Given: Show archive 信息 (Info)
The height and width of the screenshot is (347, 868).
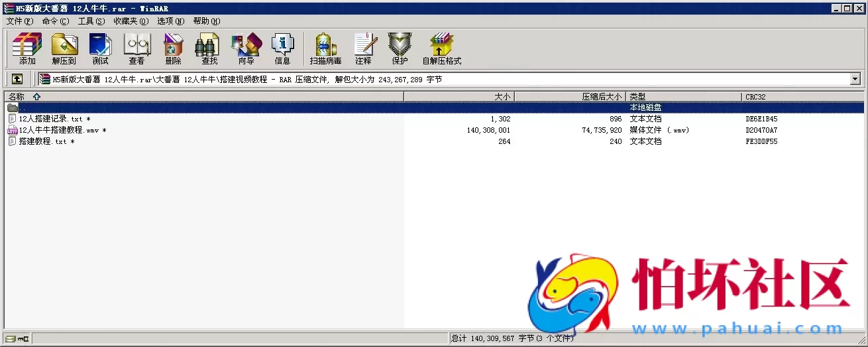Looking at the screenshot, I should [x=282, y=48].
